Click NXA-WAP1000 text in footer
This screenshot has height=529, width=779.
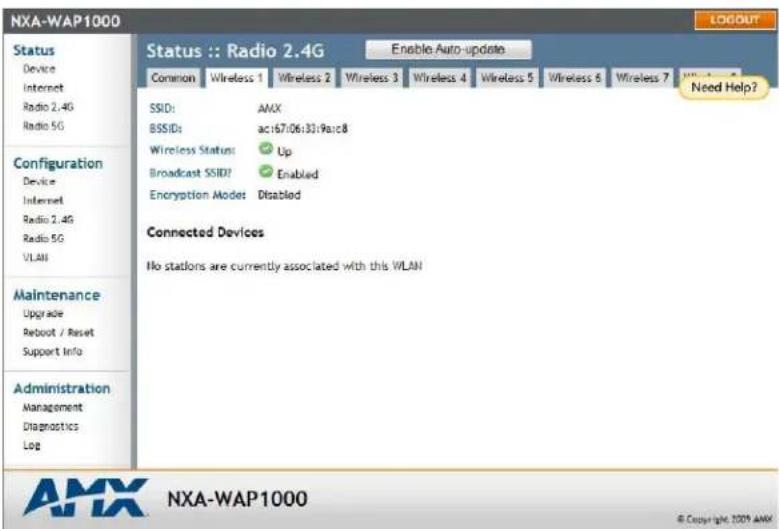tap(237, 499)
